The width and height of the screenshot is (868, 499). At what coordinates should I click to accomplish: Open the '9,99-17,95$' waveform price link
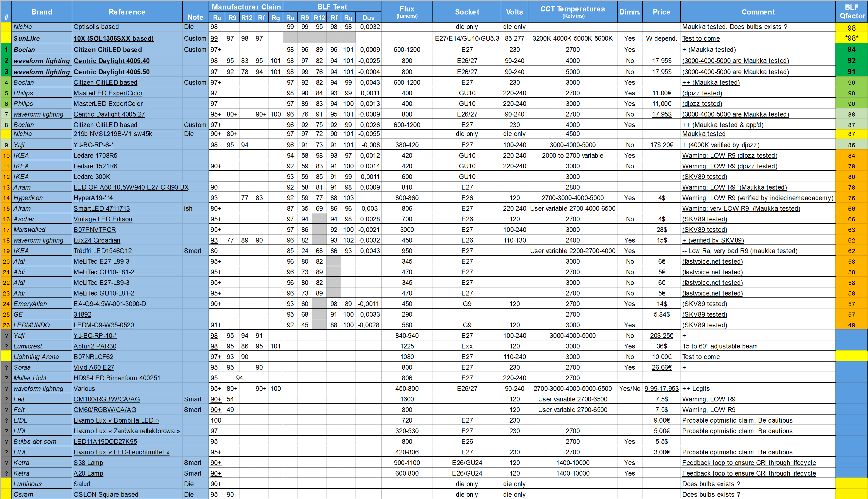pos(661,388)
